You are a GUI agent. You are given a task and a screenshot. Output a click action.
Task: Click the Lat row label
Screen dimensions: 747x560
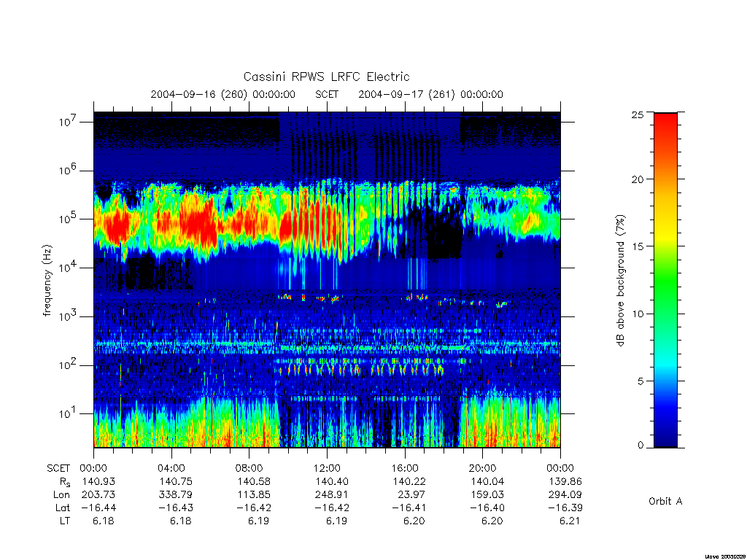coord(62,507)
